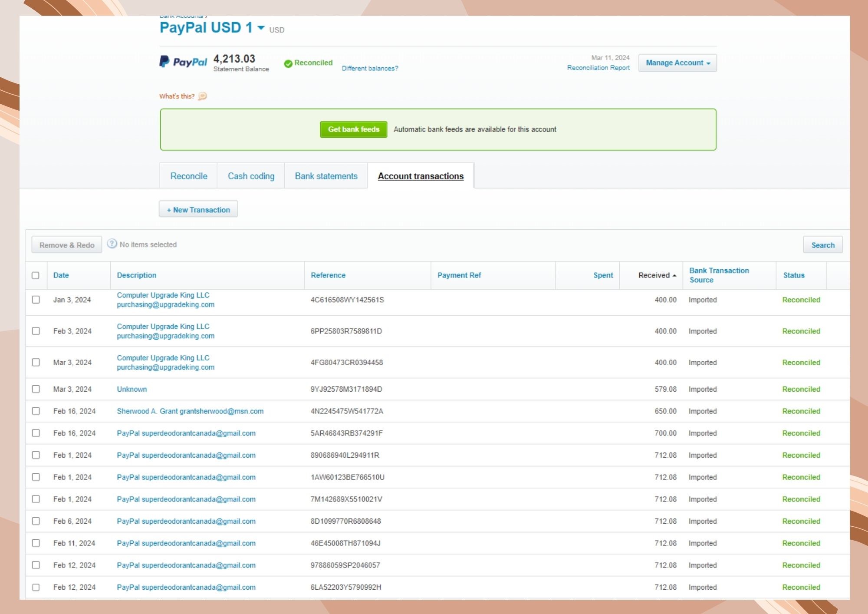Open the Manage Account dropdown
Screen dimensions: 868x614
(x=677, y=63)
